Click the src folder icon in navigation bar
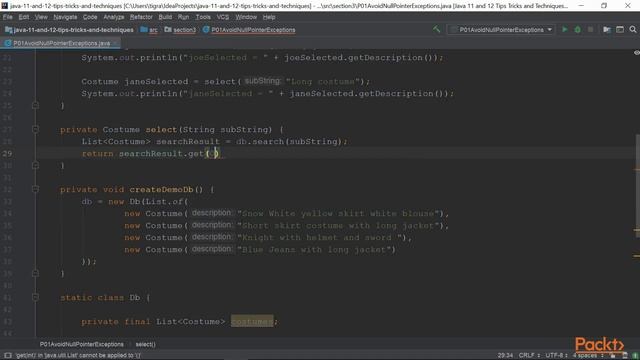The image size is (640, 360). coord(144,29)
